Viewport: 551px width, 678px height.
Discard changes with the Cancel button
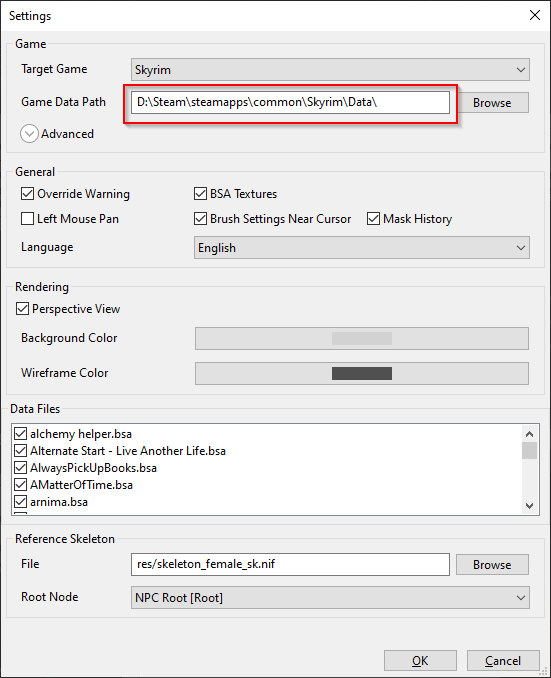[503, 661]
